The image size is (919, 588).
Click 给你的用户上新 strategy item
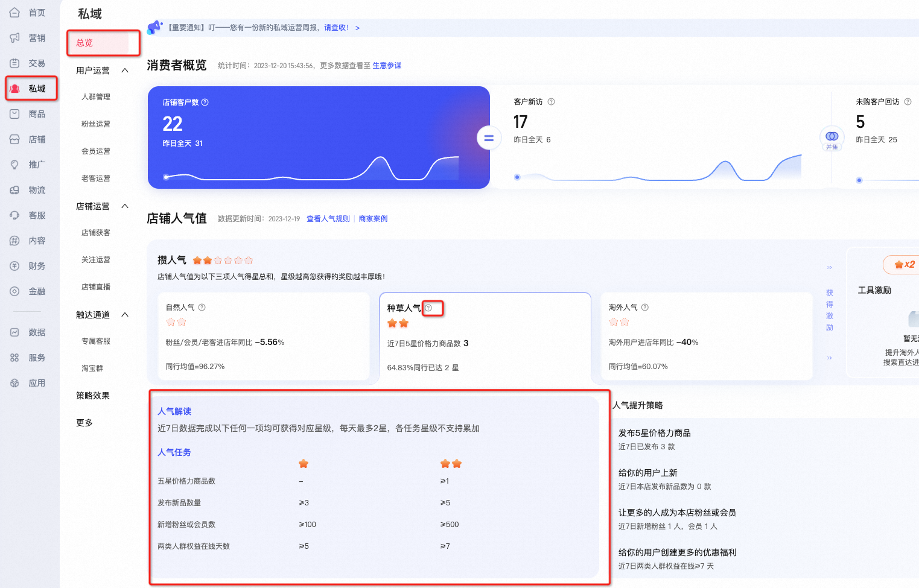pos(648,473)
